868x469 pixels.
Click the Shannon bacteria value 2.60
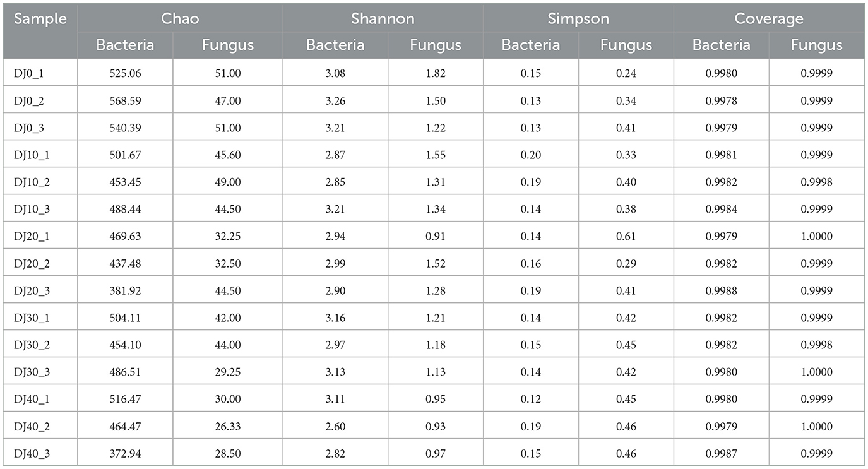pos(335,426)
